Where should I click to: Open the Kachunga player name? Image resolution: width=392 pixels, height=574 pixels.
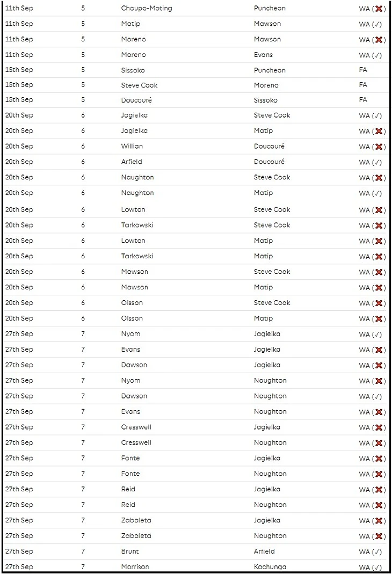click(x=270, y=566)
